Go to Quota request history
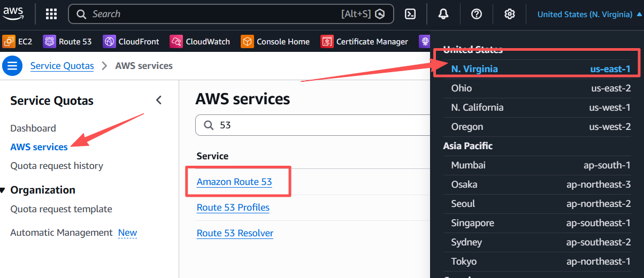 57,166
